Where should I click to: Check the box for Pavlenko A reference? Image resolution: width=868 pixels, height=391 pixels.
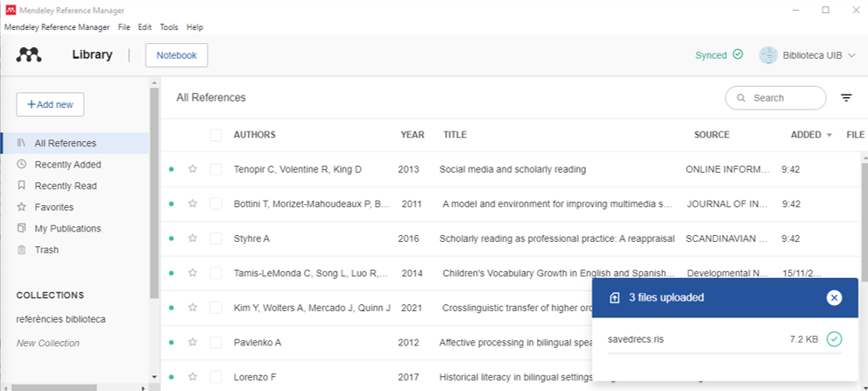(215, 342)
